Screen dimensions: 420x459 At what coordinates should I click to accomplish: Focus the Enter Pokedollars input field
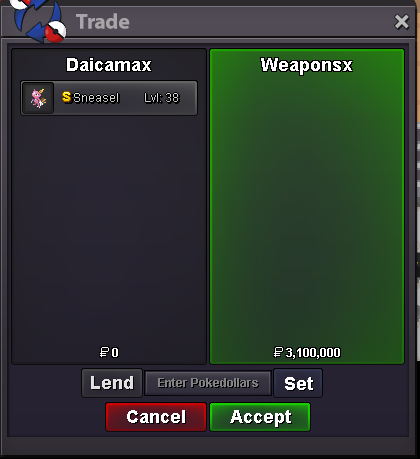click(x=208, y=383)
